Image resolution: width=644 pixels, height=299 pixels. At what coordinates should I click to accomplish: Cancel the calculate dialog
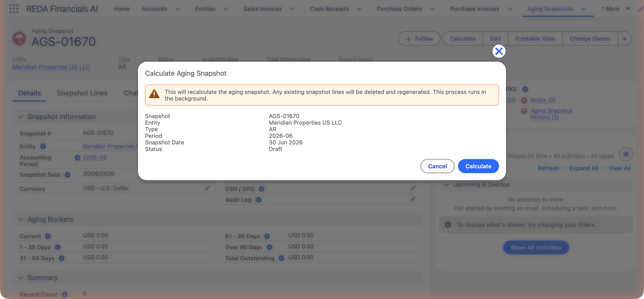click(438, 166)
